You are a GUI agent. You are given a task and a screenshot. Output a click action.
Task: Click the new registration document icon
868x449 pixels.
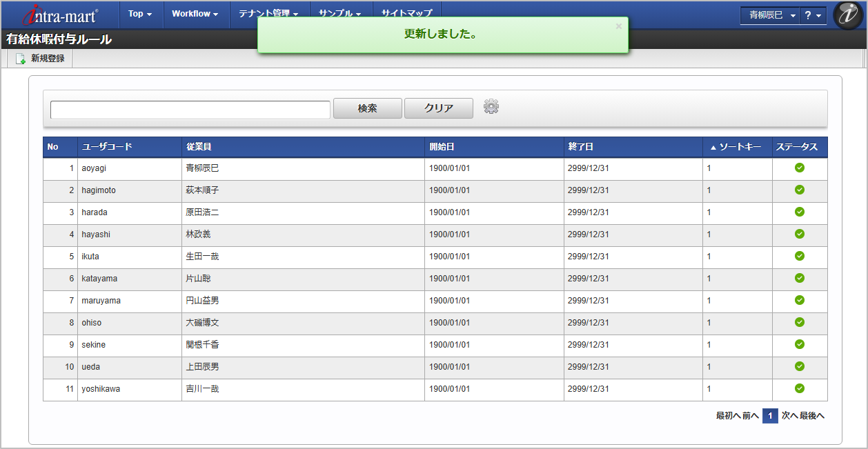point(21,59)
